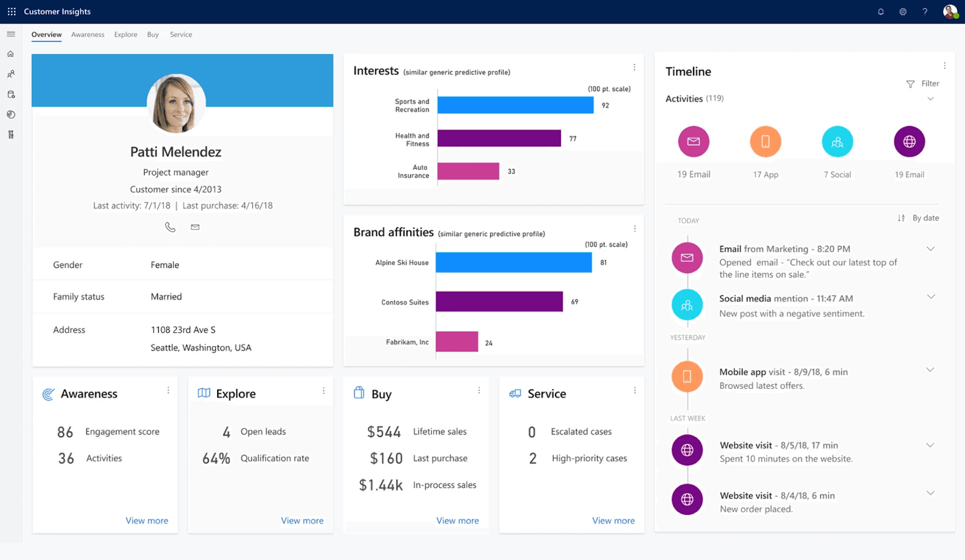Open Explore card more options menu

(x=323, y=391)
